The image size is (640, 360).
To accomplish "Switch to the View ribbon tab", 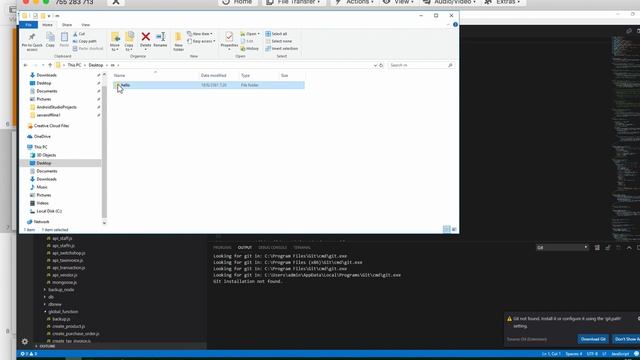I will pos(85,25).
